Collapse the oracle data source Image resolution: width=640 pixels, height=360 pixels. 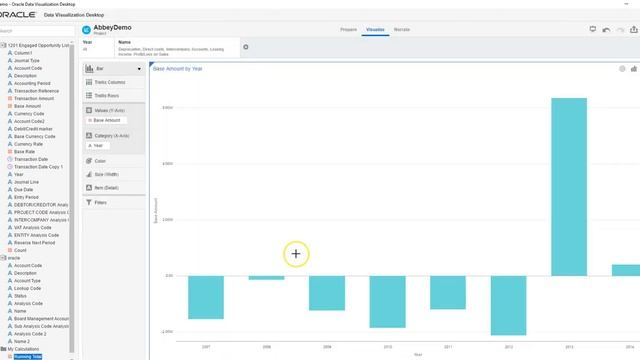point(3,258)
